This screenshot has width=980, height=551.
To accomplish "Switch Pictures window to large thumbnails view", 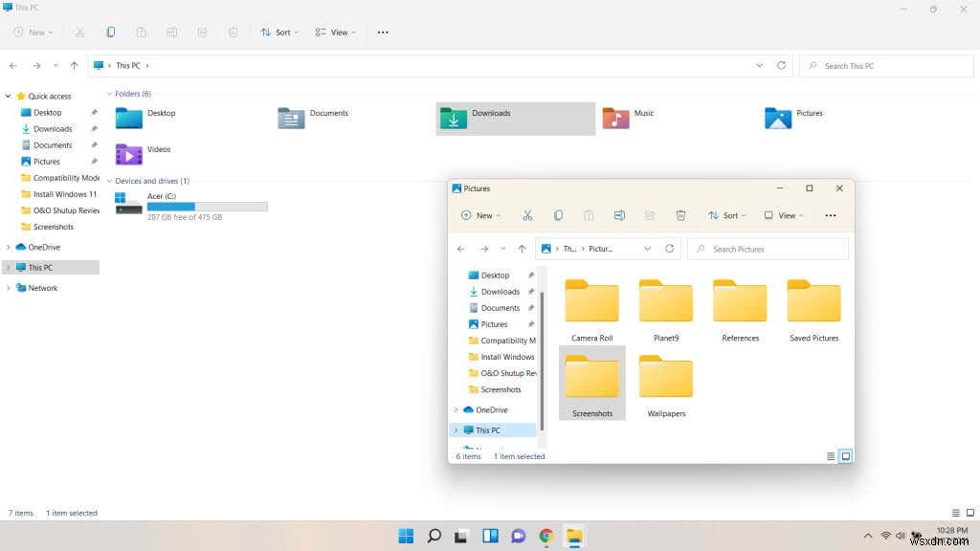I will pyautogui.click(x=846, y=456).
